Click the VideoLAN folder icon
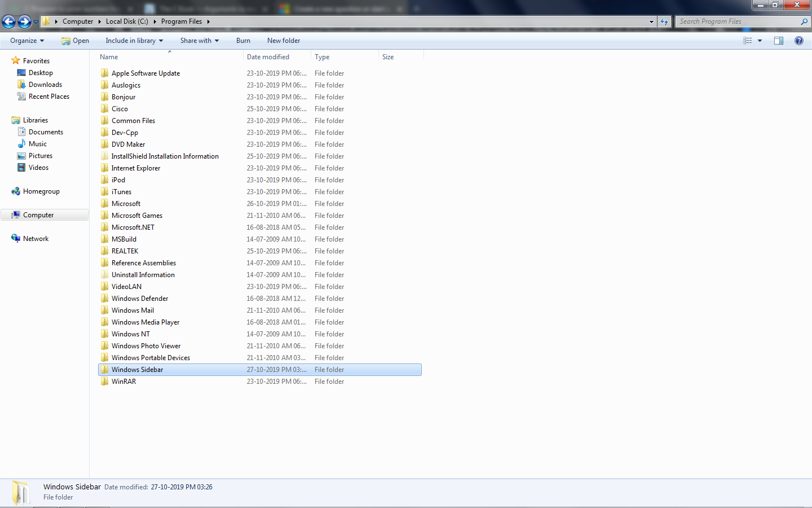The width and height of the screenshot is (812, 508). pos(105,287)
